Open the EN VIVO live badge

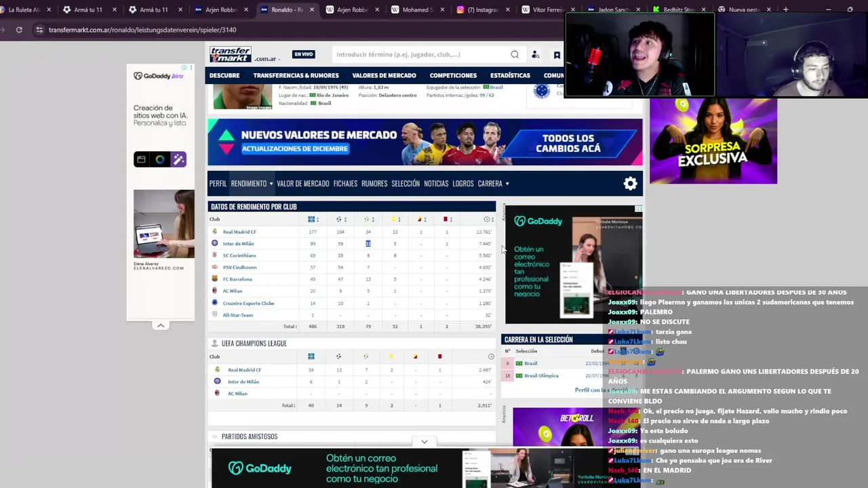304,54
